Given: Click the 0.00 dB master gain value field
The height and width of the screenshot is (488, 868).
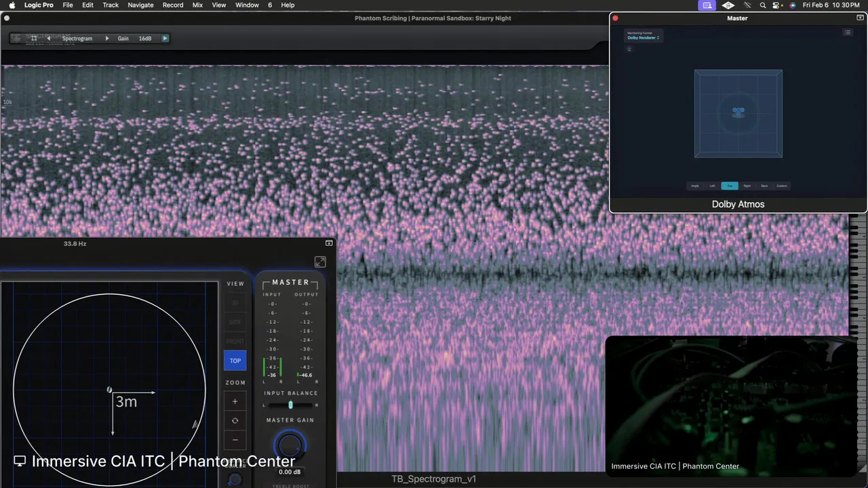Looking at the screenshot, I should coord(290,472).
